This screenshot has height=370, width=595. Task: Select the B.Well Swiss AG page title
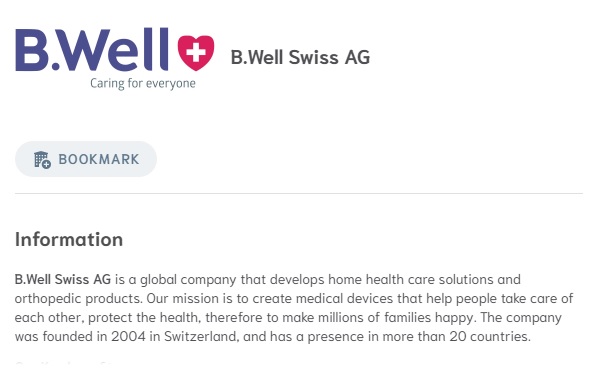tap(300, 58)
